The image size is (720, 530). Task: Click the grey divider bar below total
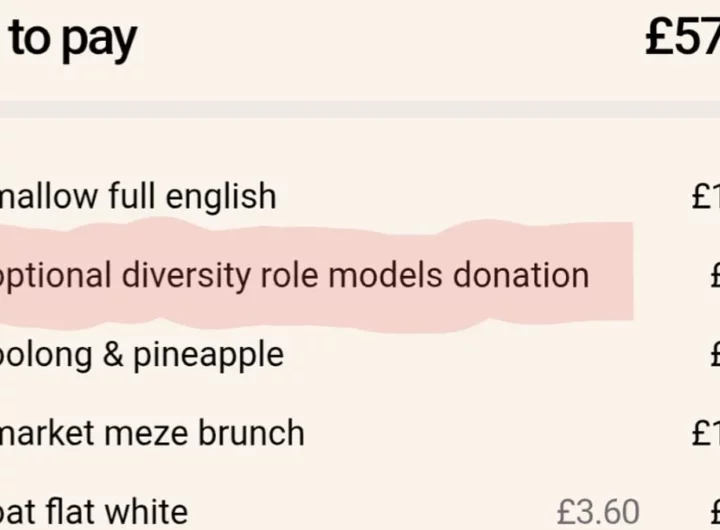[x=360, y=109]
